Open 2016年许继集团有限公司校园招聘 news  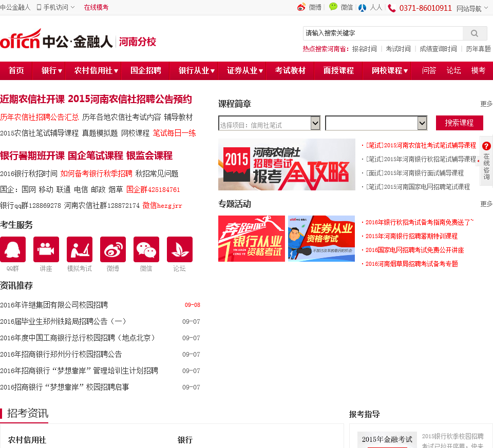(x=54, y=305)
